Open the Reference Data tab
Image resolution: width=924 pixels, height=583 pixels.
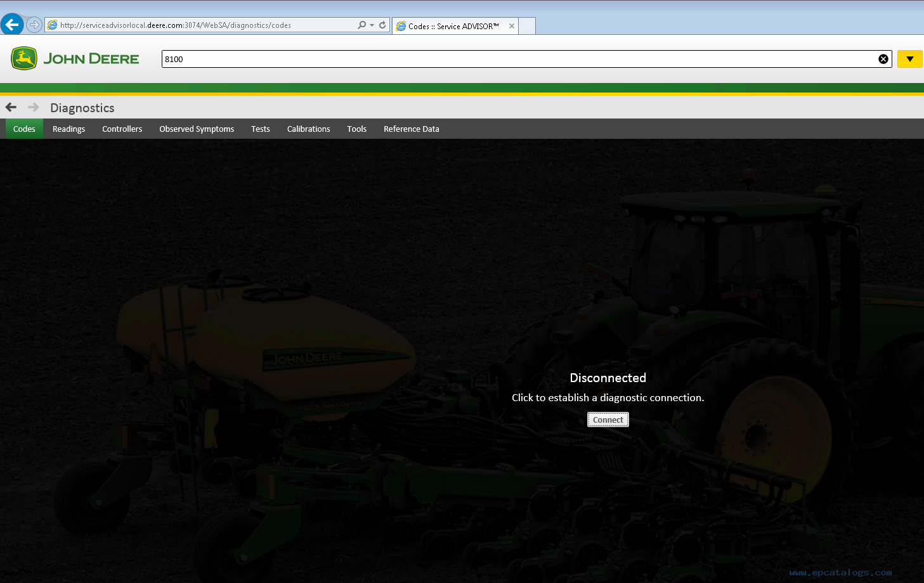pos(411,129)
